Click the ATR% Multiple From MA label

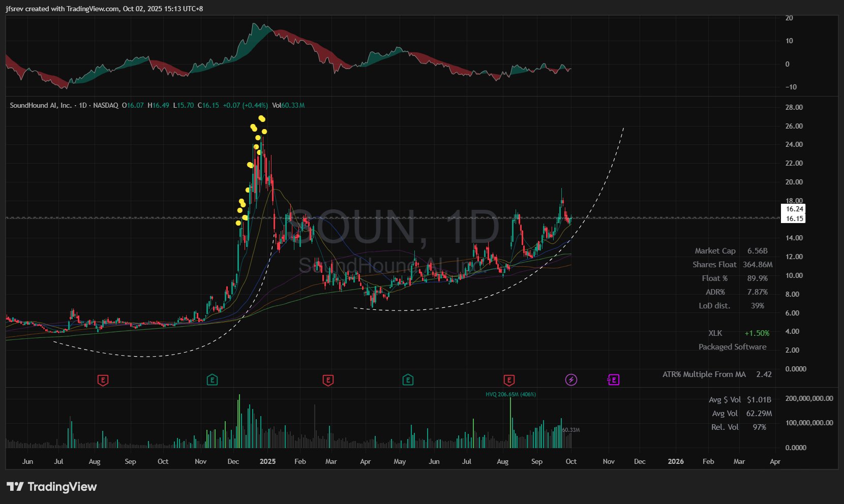(704, 374)
